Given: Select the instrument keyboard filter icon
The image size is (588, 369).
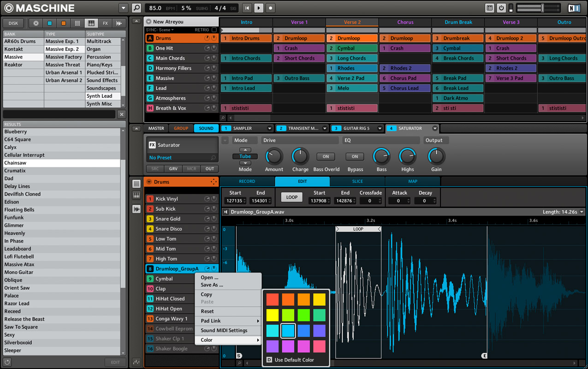Looking at the screenshot, I should pos(91,23).
